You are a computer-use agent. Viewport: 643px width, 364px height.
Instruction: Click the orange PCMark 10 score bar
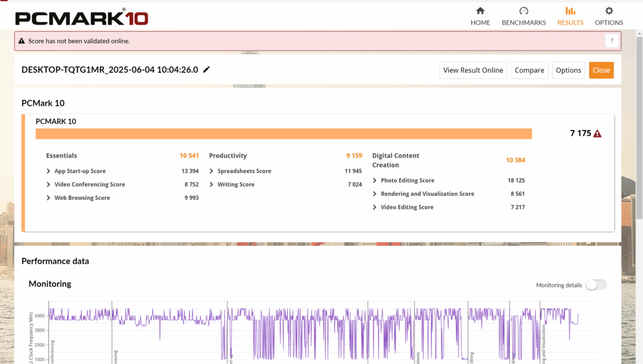coord(284,134)
